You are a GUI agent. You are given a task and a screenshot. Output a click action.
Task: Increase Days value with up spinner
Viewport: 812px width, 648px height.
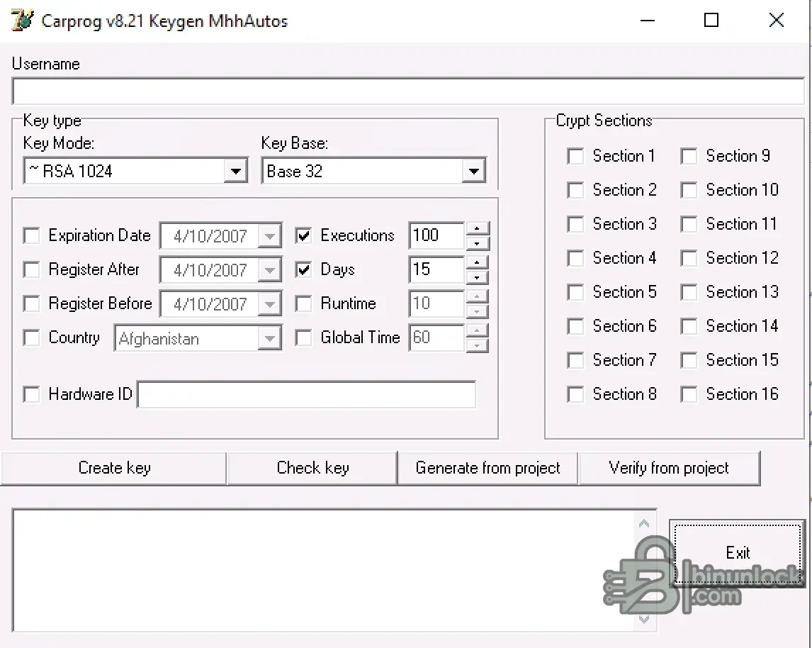click(x=479, y=262)
